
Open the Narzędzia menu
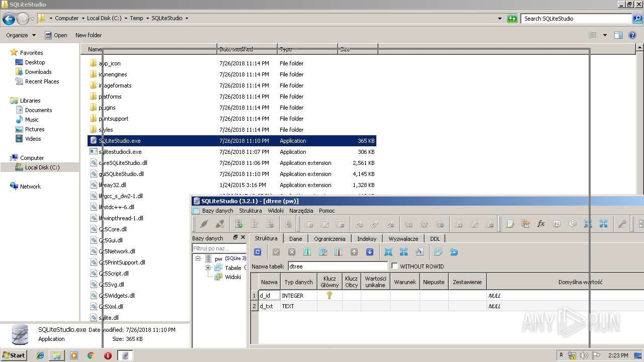tap(301, 211)
